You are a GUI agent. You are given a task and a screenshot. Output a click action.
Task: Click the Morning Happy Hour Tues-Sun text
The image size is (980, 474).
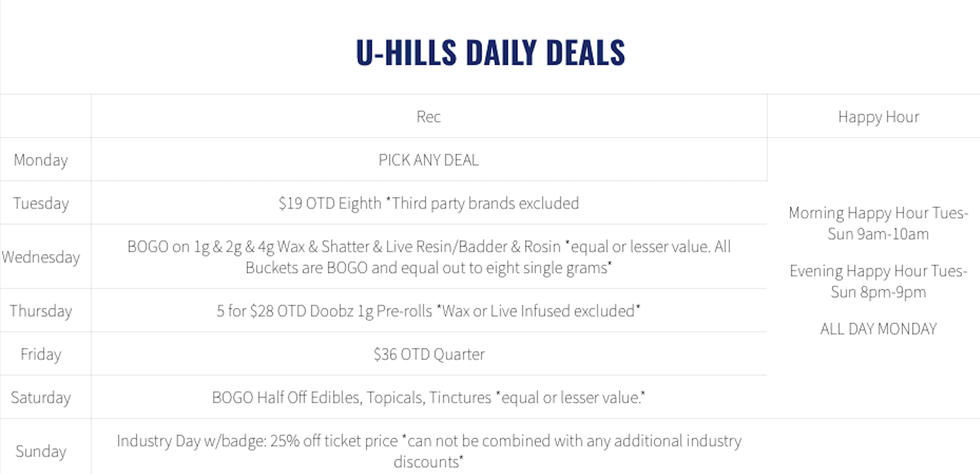[x=878, y=223]
